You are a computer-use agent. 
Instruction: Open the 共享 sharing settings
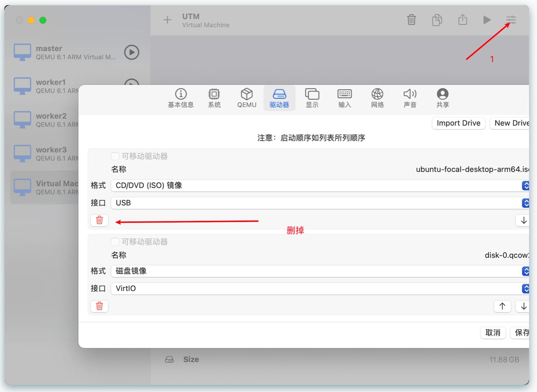click(x=442, y=98)
